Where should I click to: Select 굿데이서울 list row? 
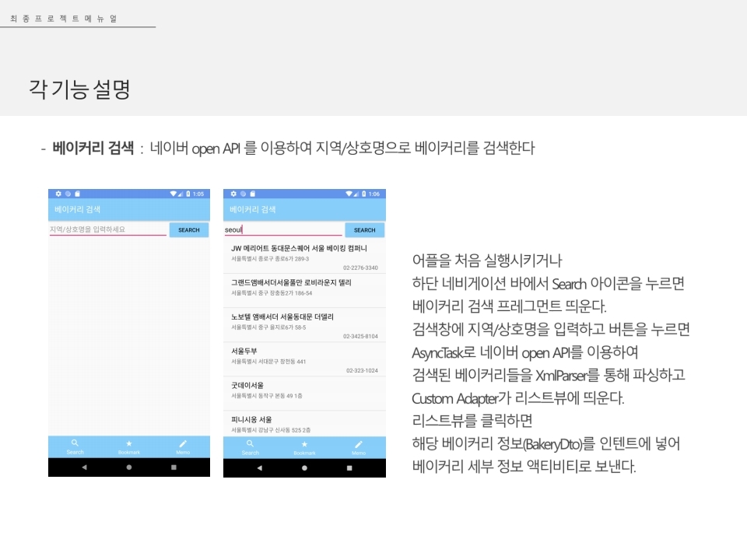pos(304,394)
